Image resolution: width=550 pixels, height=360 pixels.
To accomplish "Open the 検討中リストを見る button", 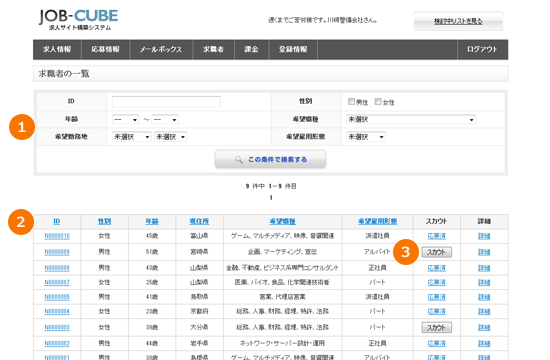I will (x=458, y=21).
